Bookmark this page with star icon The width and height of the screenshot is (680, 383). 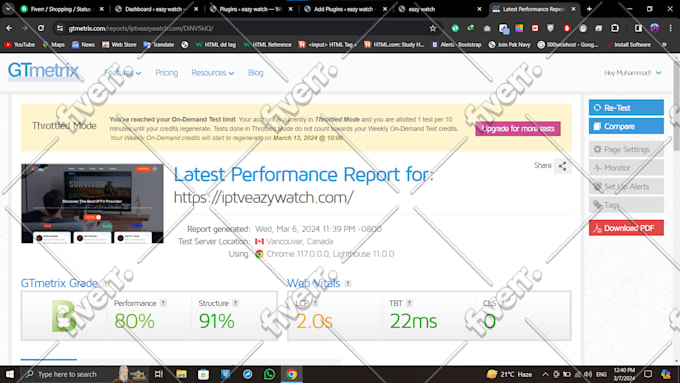432,28
